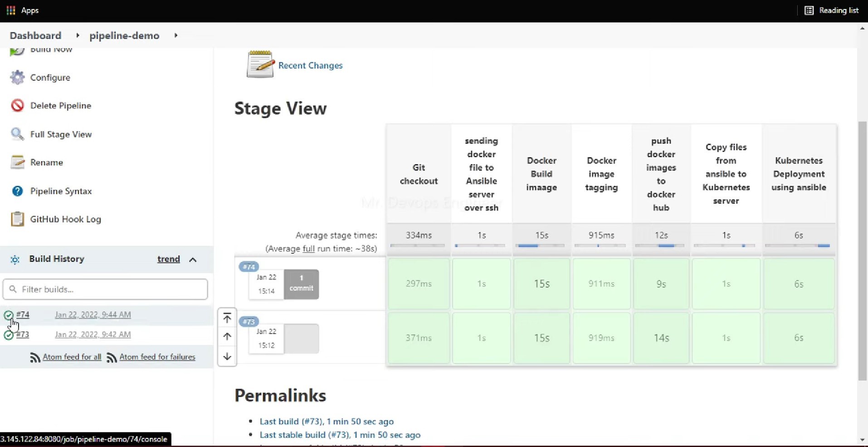Click the up arrow in build pager
The image size is (868, 447).
(x=227, y=336)
